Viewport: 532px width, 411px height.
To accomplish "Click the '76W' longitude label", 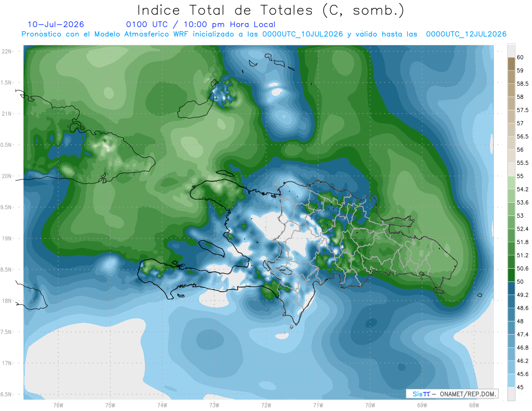I will (58, 405).
